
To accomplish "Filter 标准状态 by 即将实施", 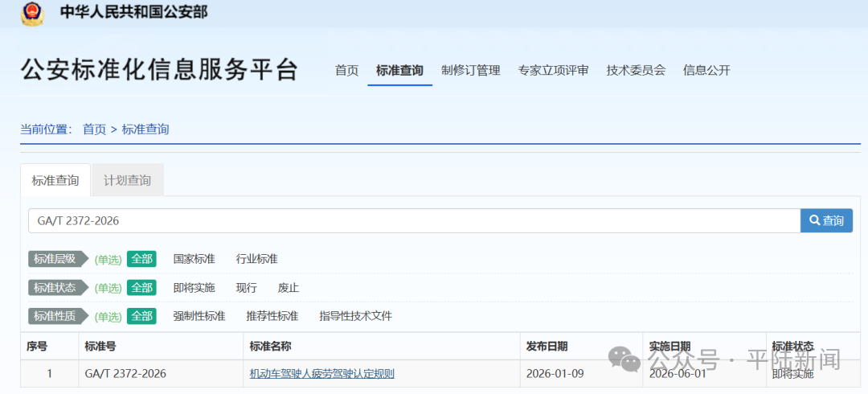I will point(194,288).
